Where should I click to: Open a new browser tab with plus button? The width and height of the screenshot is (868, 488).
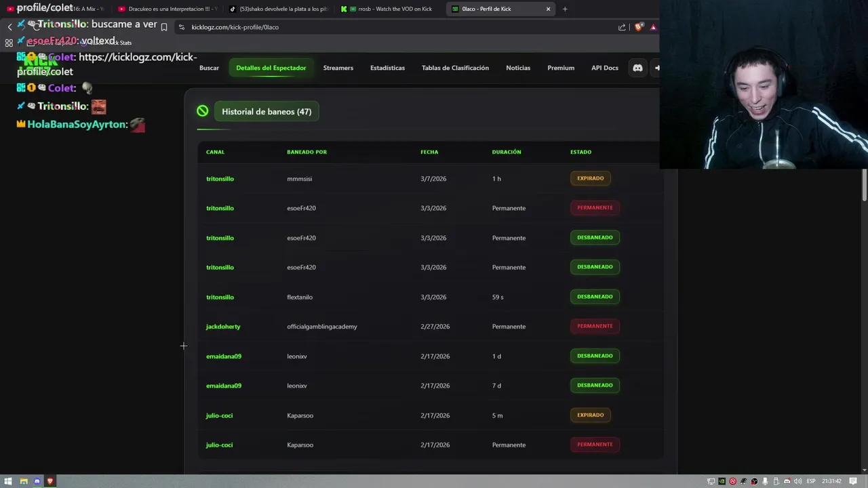point(565,9)
